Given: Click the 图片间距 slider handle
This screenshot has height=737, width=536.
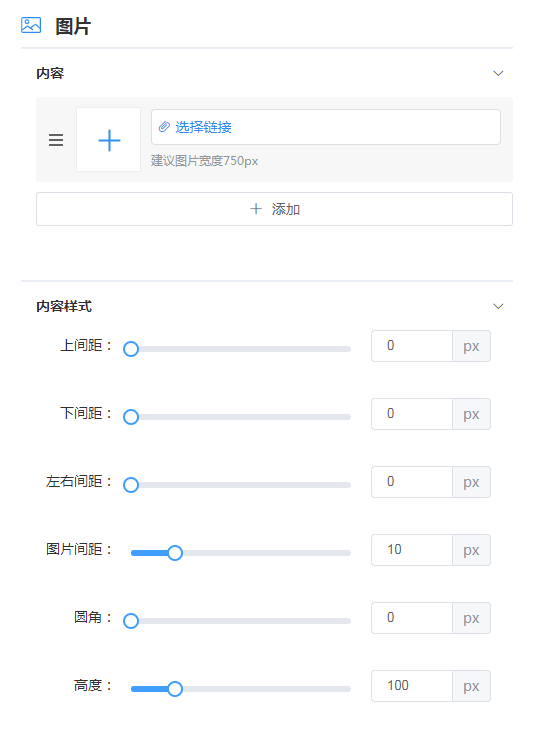Looking at the screenshot, I should [x=175, y=553].
